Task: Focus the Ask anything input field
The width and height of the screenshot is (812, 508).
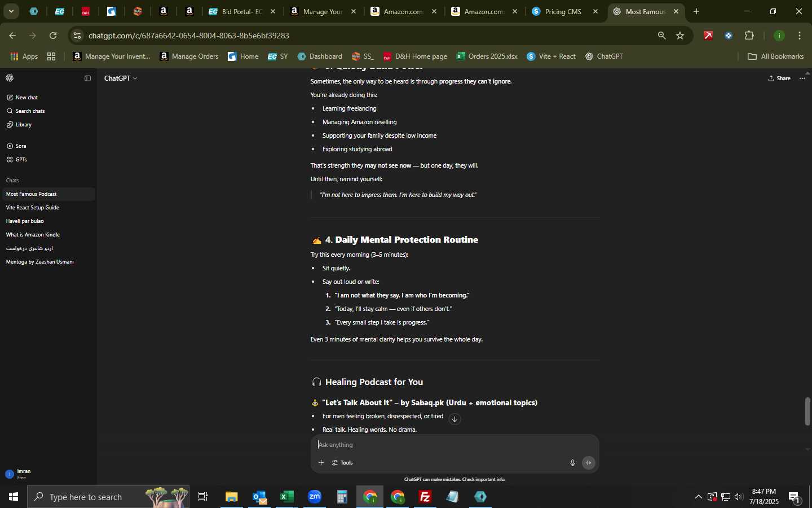Action: click(454, 445)
